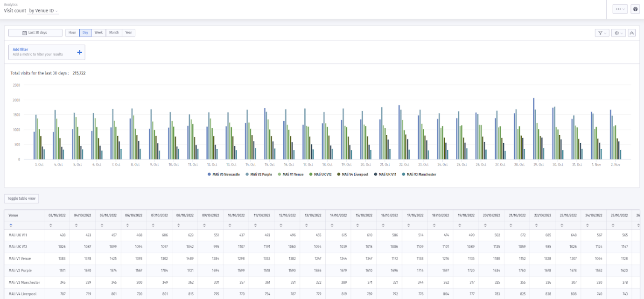Open the three-dots more options menu

click(620, 9)
